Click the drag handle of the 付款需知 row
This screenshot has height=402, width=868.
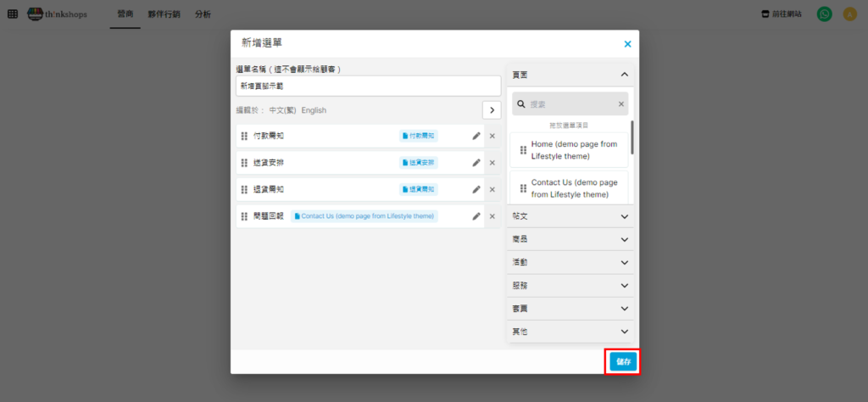coord(245,136)
